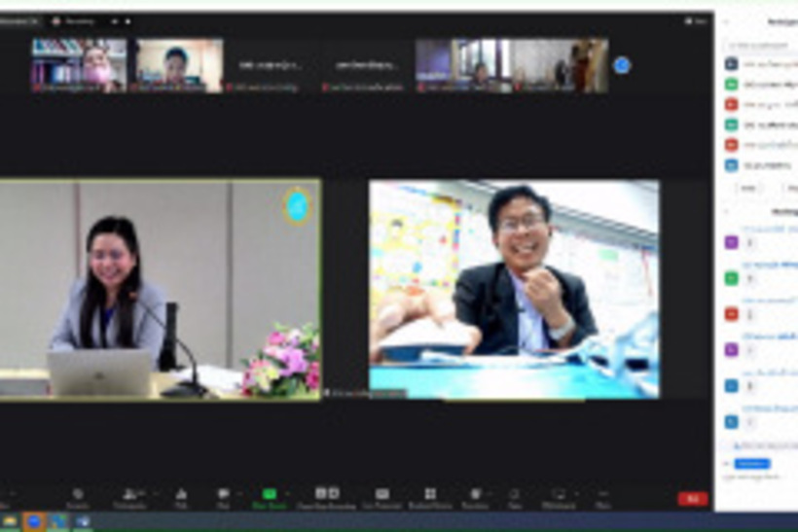Open Polls from the meeting toolbar
The image size is (798, 532).
[181, 498]
